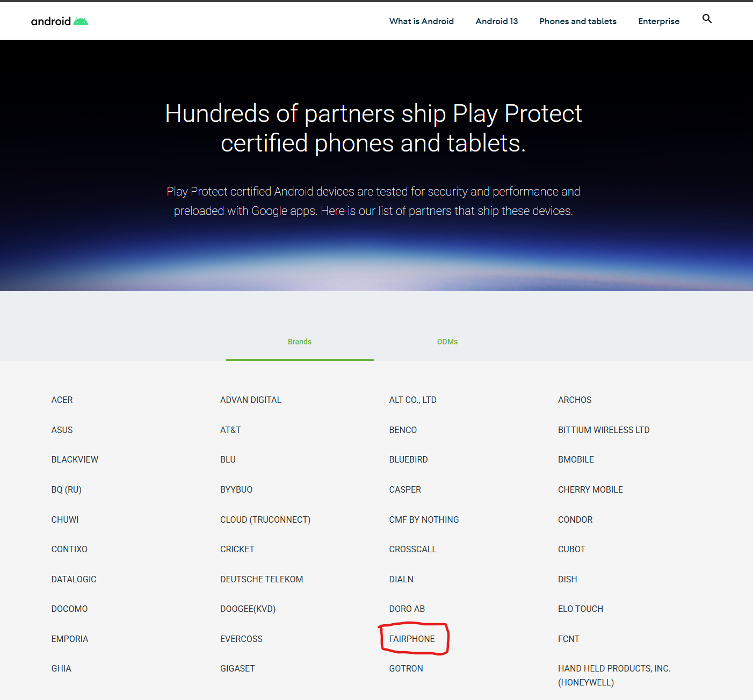The height and width of the screenshot is (700, 753).
Task: Choose ADVAN DIGITAL from the list
Action: (251, 400)
